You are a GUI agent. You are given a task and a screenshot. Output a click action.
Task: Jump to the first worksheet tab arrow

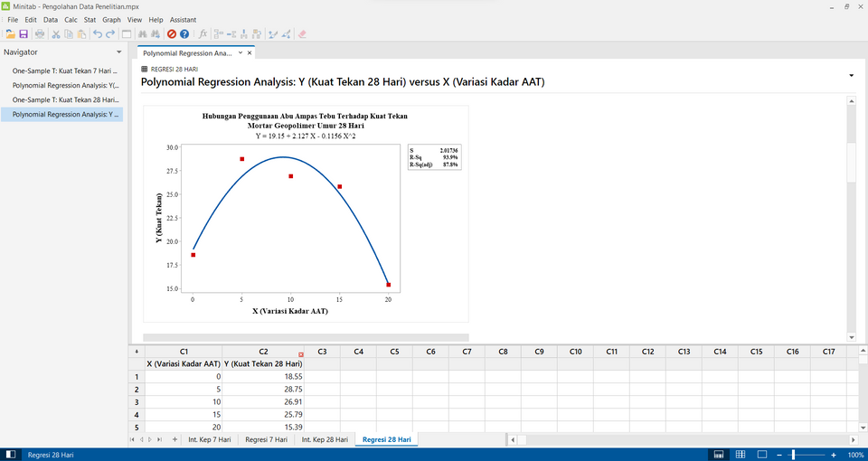click(132, 439)
